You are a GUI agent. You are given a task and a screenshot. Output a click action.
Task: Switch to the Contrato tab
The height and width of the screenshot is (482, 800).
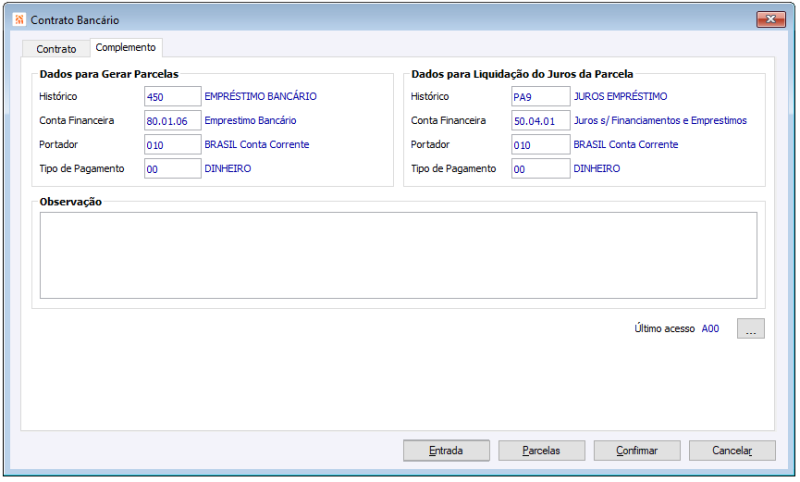coord(56,49)
